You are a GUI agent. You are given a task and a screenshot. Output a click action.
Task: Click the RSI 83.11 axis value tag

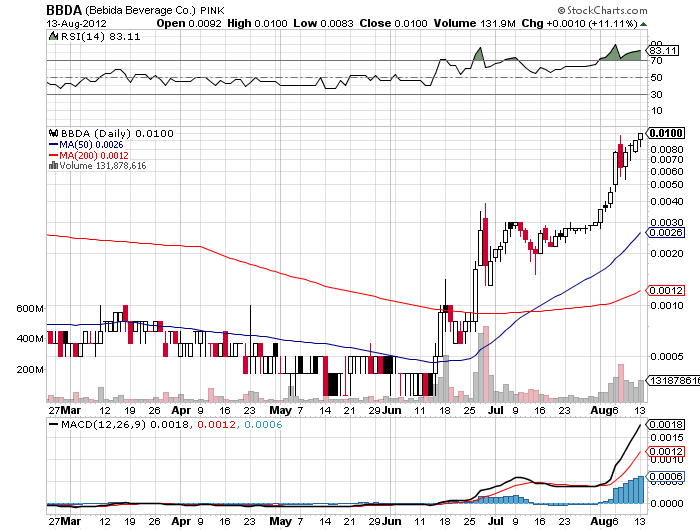click(663, 50)
